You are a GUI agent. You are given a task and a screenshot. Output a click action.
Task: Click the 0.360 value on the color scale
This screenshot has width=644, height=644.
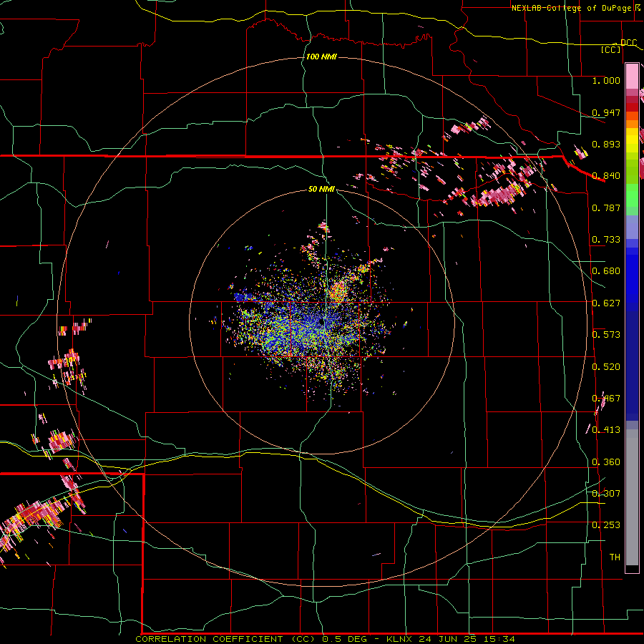click(x=606, y=462)
